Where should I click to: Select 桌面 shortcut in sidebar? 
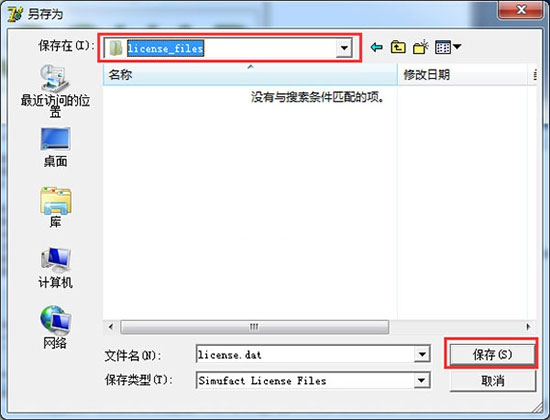[55, 147]
